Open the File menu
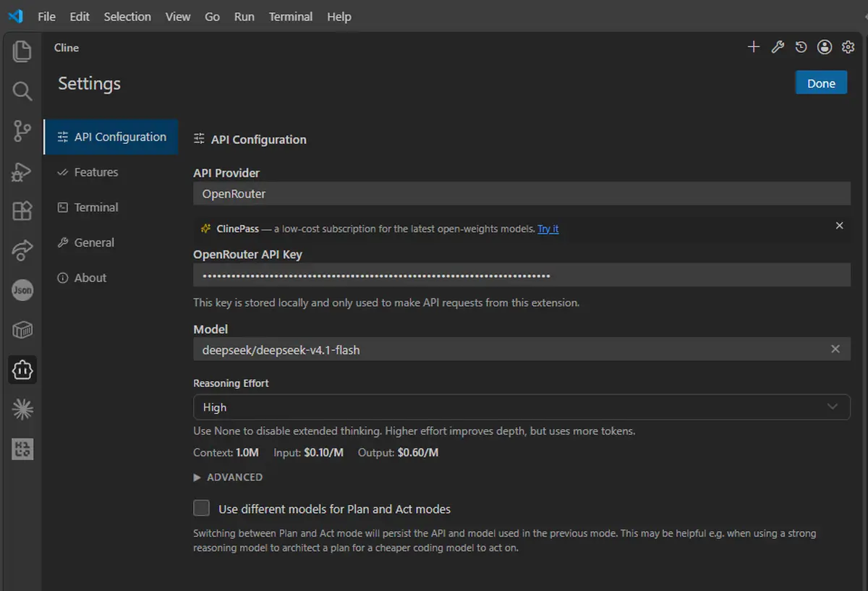 tap(46, 17)
